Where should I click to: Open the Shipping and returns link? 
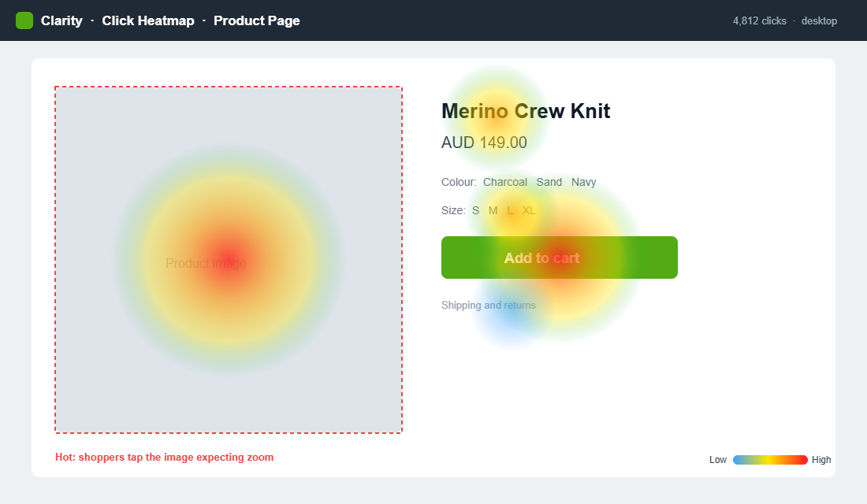488,305
